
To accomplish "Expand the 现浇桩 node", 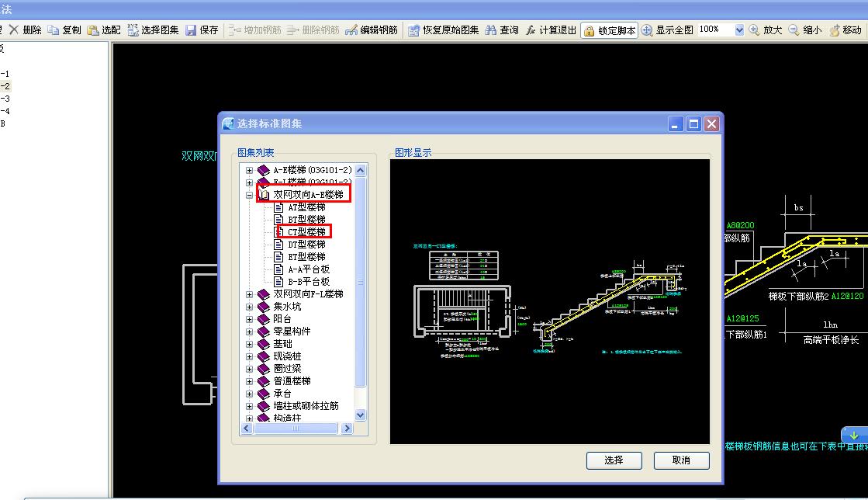I will (249, 356).
